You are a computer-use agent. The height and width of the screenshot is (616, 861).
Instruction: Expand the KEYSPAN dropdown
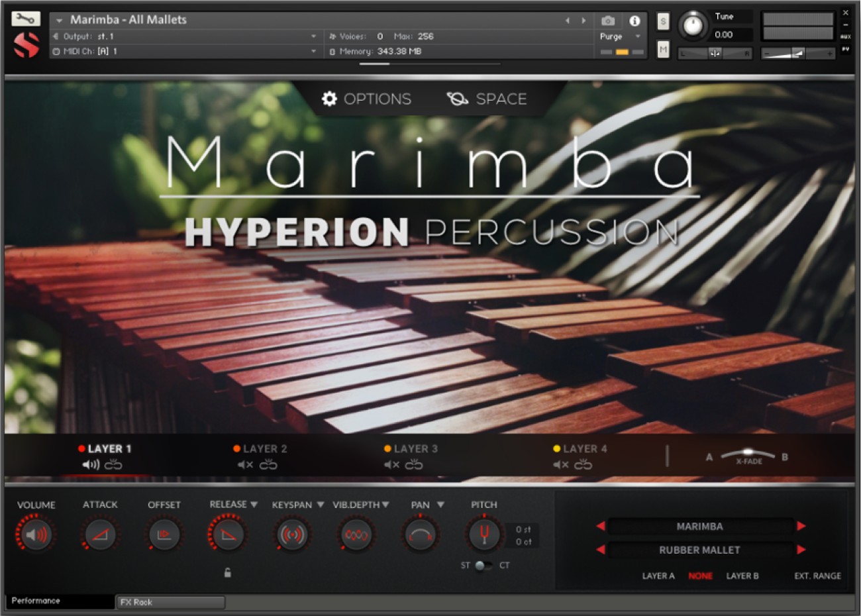pyautogui.click(x=322, y=504)
